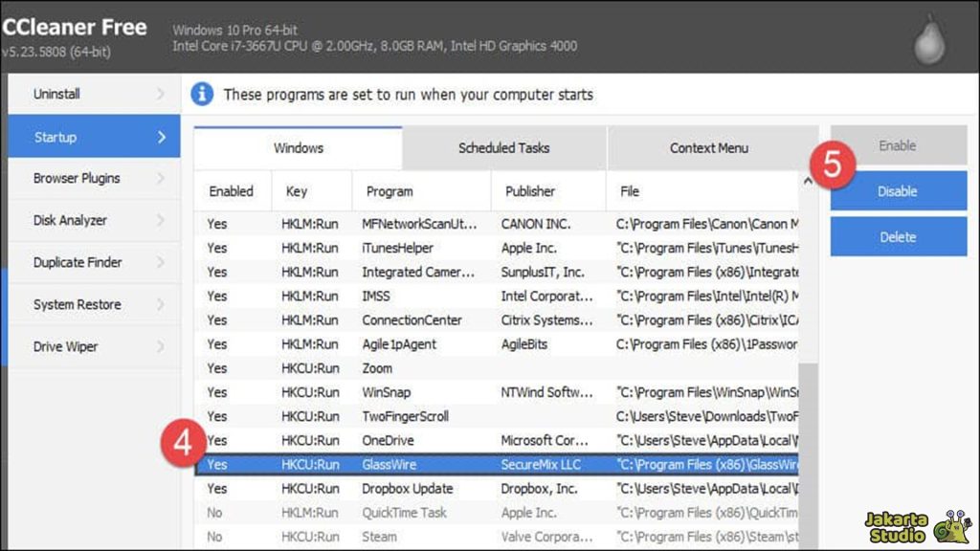
Task: Click SunplusIT, Inc. publisher cell
Action: point(543,272)
